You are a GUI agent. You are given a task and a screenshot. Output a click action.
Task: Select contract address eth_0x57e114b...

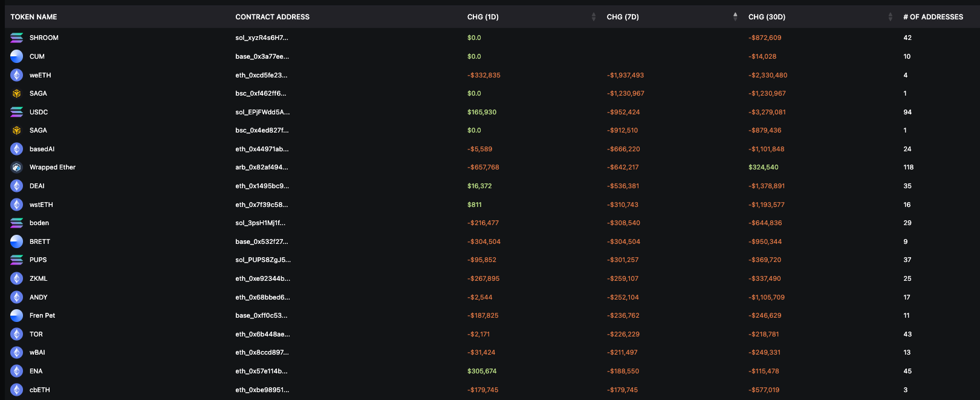click(261, 371)
